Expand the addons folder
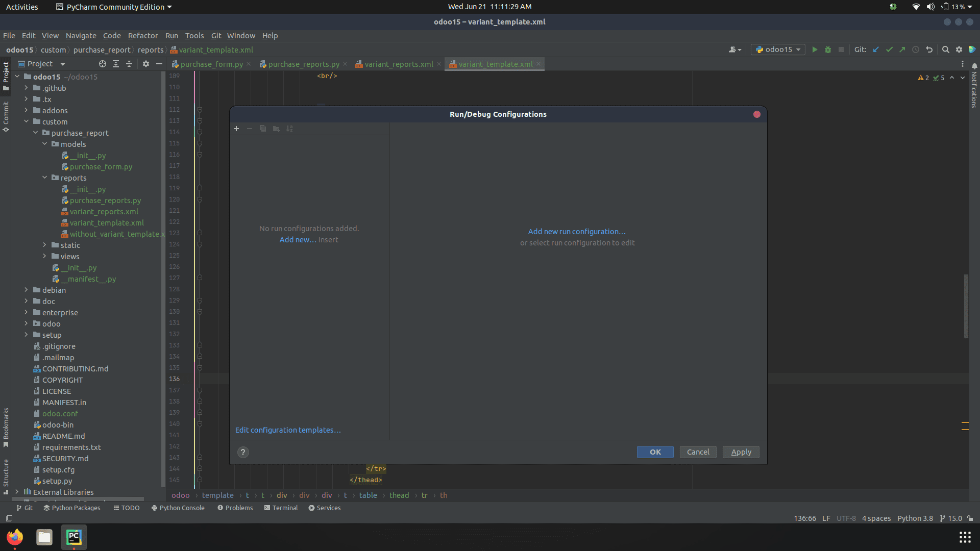The height and width of the screenshot is (551, 980). (x=26, y=110)
